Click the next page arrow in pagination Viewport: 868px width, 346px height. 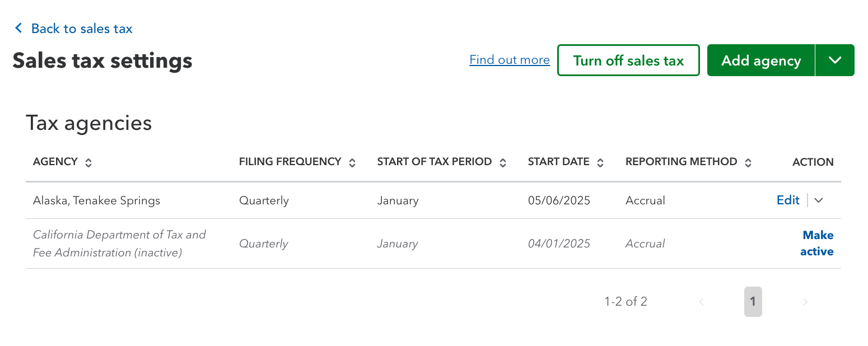(x=805, y=302)
